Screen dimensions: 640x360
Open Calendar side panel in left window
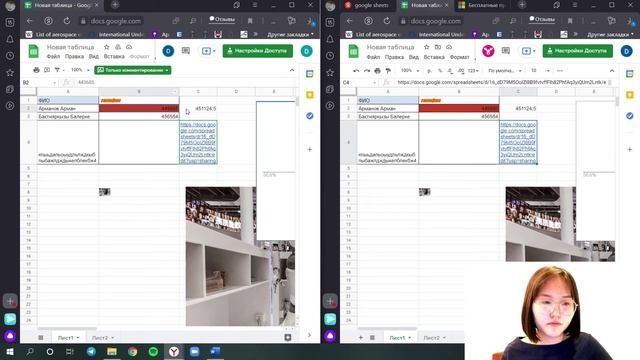tap(310, 74)
